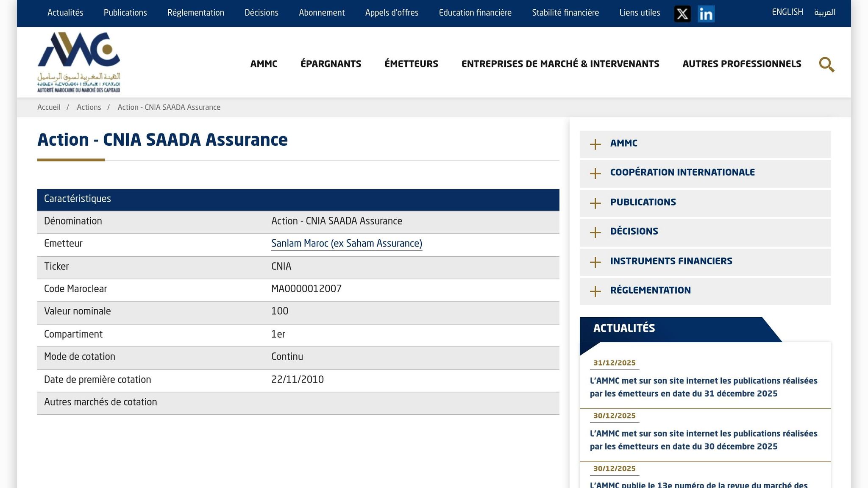Click the search magnifier icon
This screenshot has height=488, width=868.
point(826,64)
